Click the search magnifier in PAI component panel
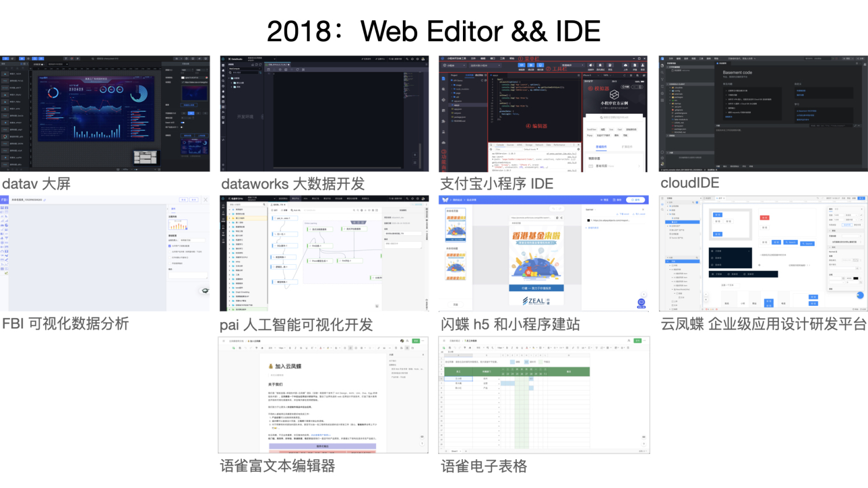The height and width of the screenshot is (488, 868). (x=264, y=204)
